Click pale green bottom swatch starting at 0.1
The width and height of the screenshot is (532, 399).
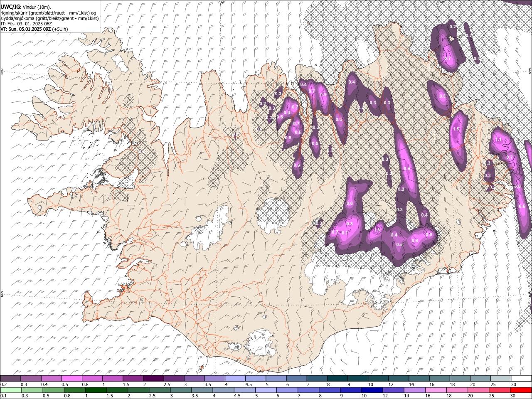click(x=10, y=390)
